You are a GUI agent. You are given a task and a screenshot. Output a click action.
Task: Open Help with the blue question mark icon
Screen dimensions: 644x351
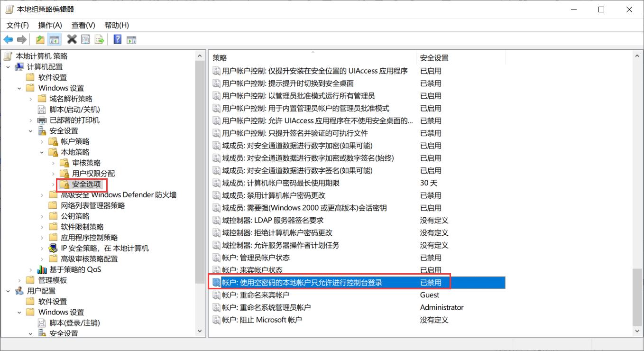pos(118,39)
